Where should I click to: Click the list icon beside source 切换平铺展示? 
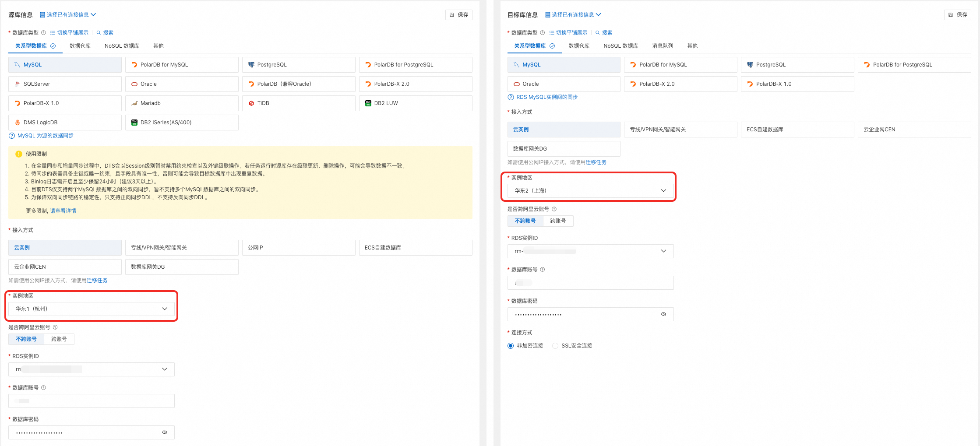(53, 33)
